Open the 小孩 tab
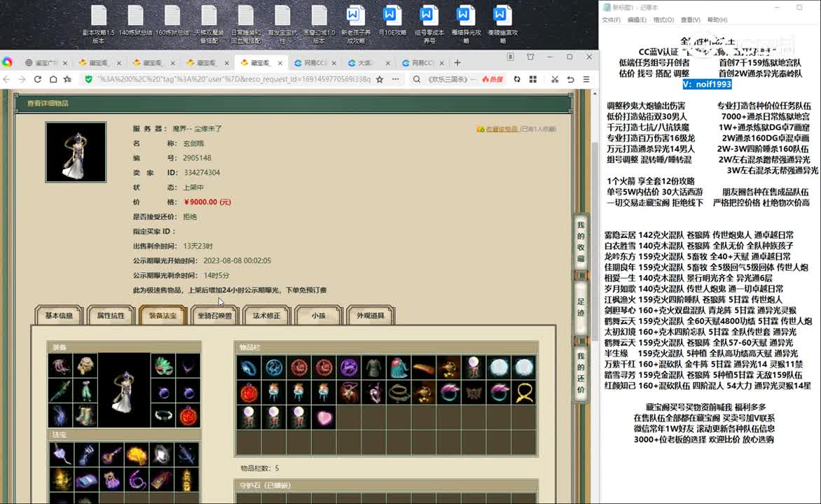 [318, 315]
